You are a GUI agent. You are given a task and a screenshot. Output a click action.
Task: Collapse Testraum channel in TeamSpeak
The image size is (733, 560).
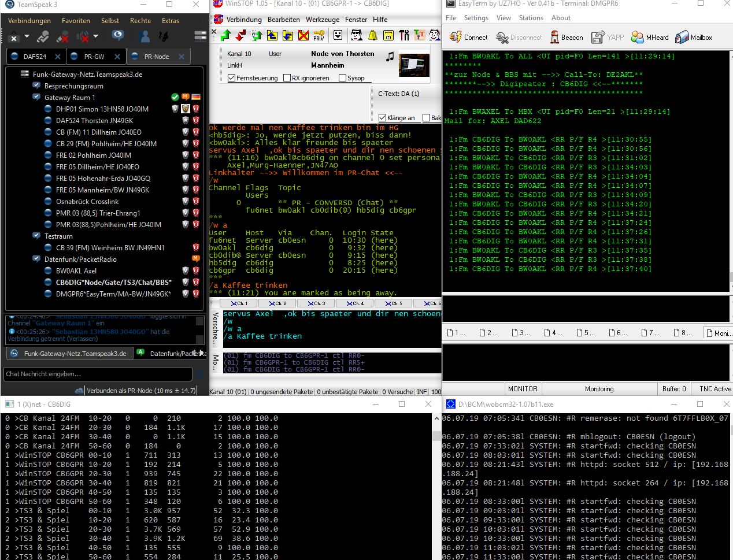36,236
